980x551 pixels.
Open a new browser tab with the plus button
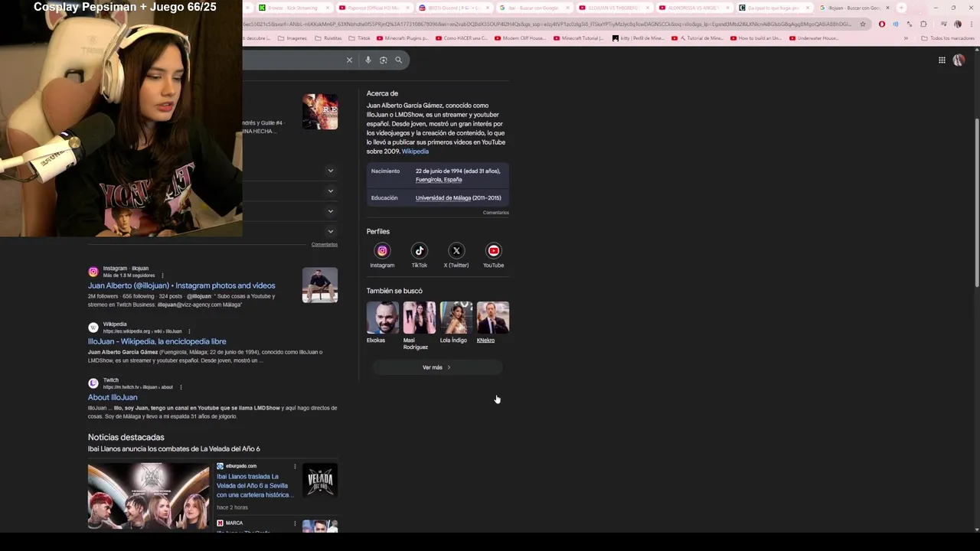(901, 8)
